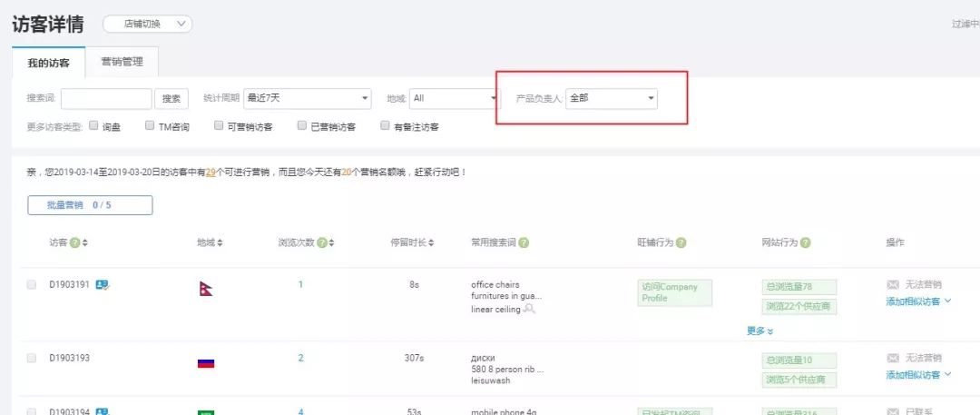The width and height of the screenshot is (980, 415).
Task: Sort by 停留时长 column arrows
Action: (x=431, y=242)
